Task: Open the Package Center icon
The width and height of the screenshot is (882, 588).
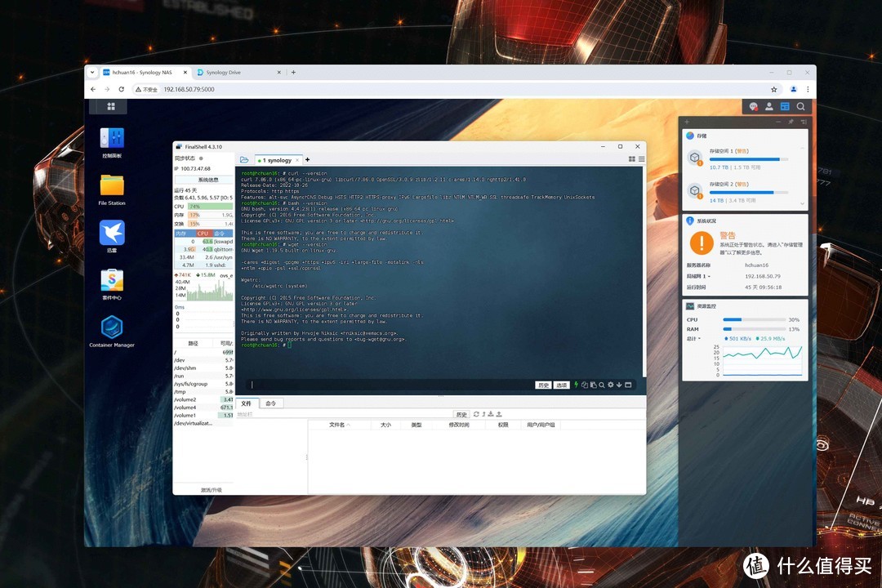Action: pos(112,281)
